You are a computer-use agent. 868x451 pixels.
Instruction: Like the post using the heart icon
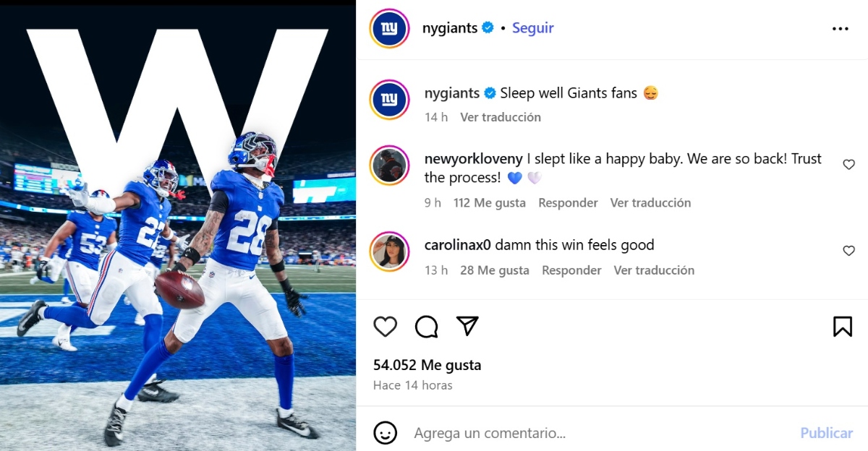(x=386, y=327)
